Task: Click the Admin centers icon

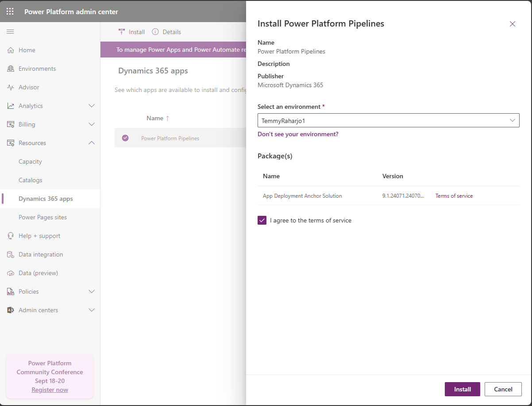Action: click(x=11, y=310)
